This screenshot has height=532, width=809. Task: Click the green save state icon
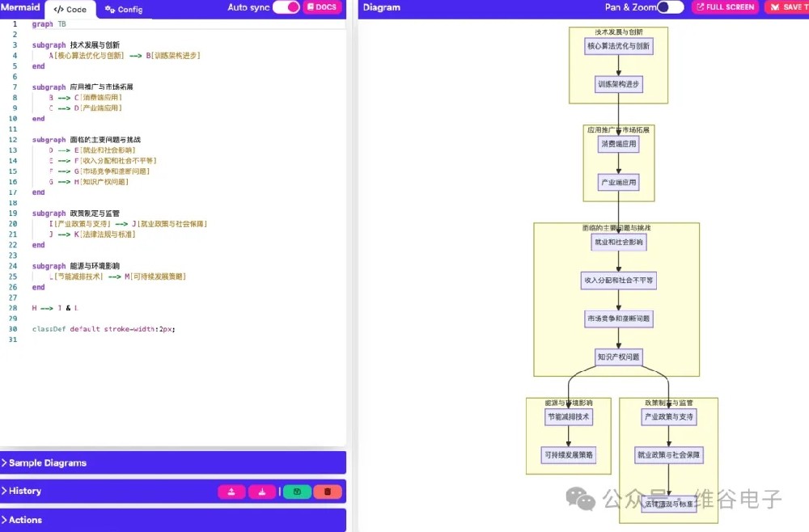click(297, 492)
